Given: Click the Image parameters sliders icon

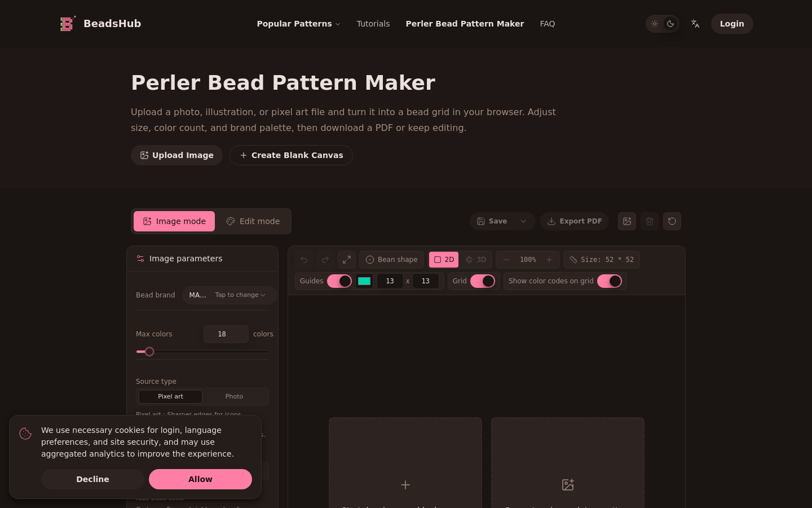Looking at the screenshot, I should pyautogui.click(x=140, y=259).
